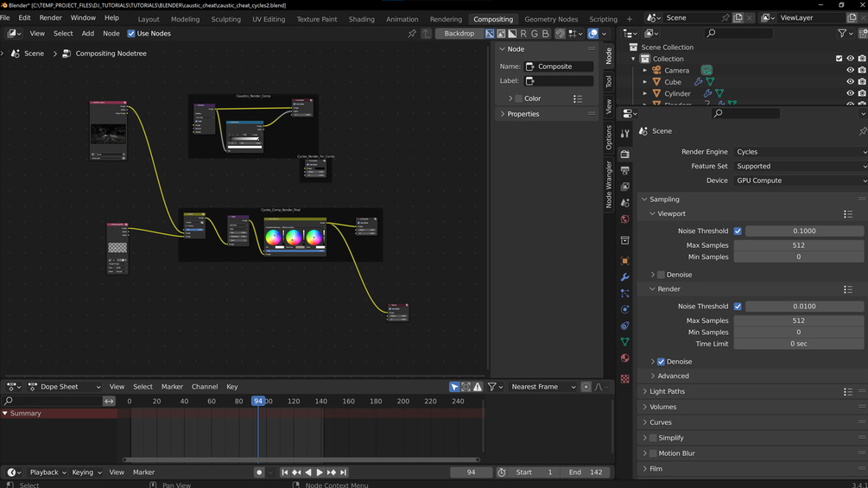868x488 pixels.
Task: Open the Particles properties icon
Action: pyautogui.click(x=625, y=294)
